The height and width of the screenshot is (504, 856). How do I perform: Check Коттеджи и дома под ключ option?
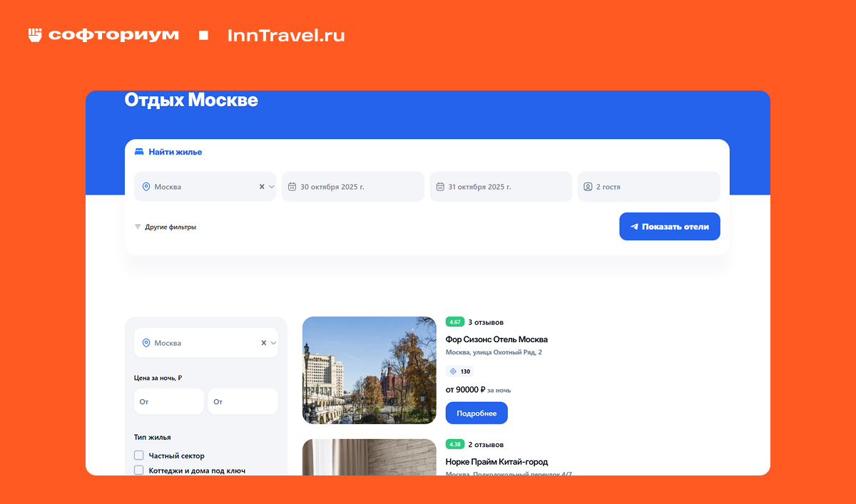pyautogui.click(x=138, y=470)
